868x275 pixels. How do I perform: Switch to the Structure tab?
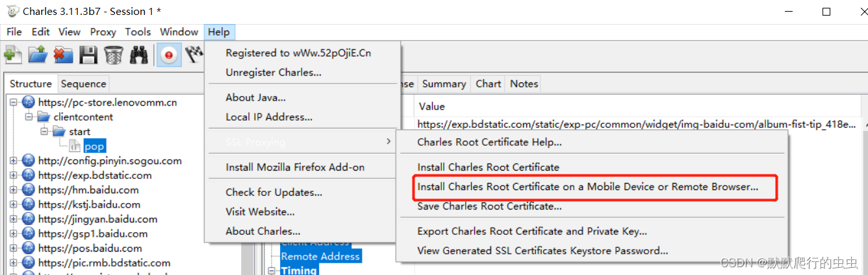pyautogui.click(x=31, y=84)
